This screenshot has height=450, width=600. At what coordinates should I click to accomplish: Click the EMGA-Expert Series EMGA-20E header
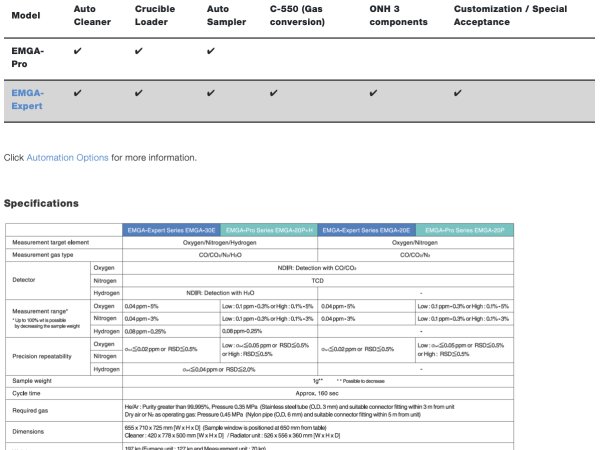click(x=366, y=230)
